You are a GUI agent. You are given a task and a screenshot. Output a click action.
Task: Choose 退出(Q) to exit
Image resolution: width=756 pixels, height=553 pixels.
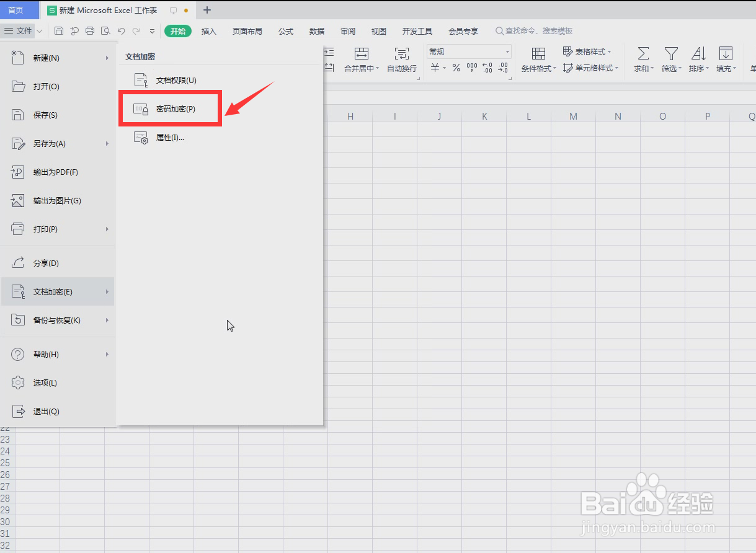click(59, 411)
